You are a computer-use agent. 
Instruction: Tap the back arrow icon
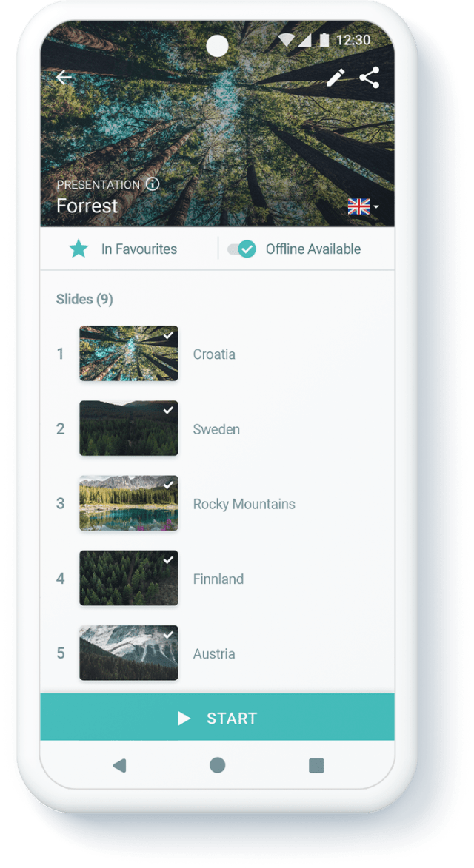pyautogui.click(x=64, y=78)
